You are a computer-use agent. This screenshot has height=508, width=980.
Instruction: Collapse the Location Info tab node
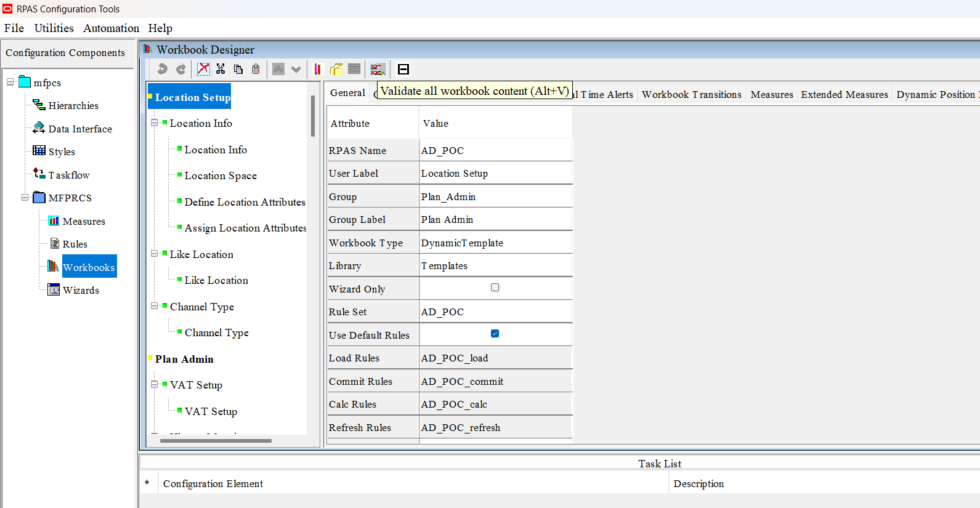coord(155,123)
